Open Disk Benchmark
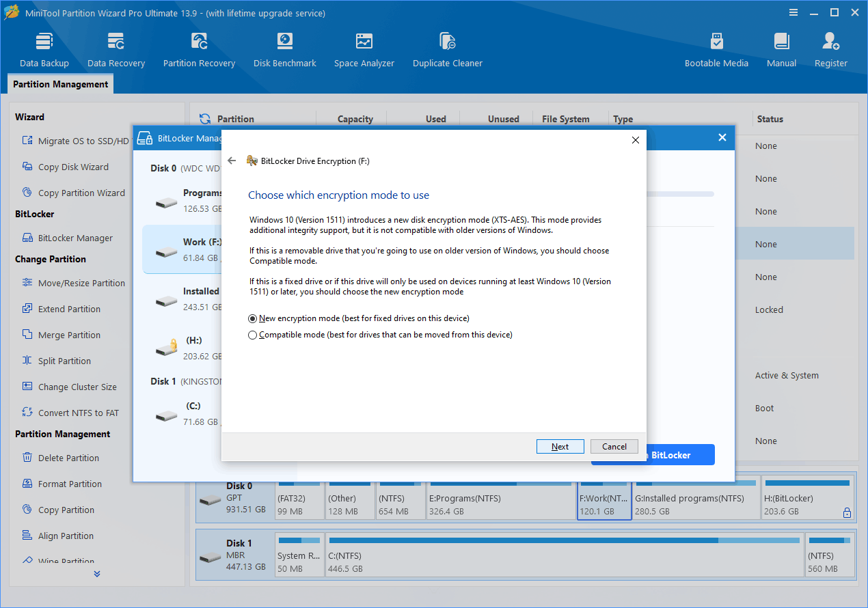 point(285,51)
